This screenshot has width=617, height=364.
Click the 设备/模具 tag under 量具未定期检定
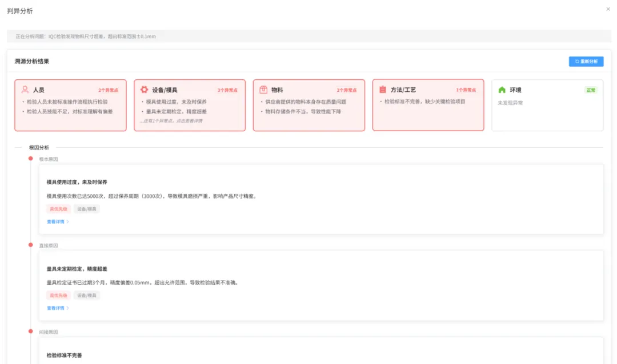click(x=87, y=296)
